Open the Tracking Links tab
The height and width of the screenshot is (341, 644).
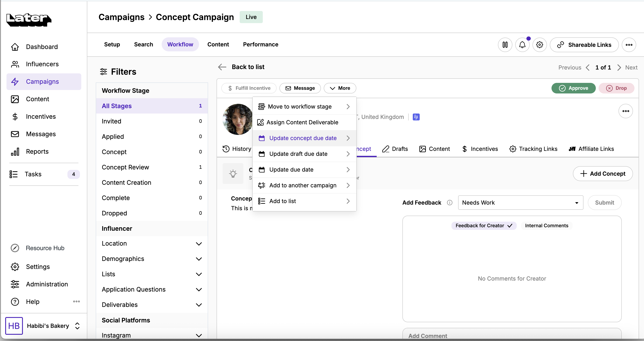[533, 149]
